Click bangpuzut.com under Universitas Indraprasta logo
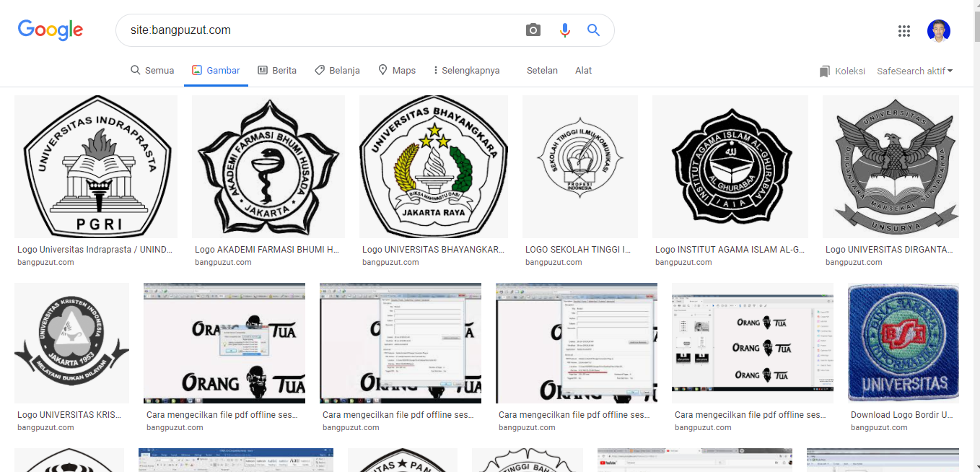 click(x=45, y=262)
